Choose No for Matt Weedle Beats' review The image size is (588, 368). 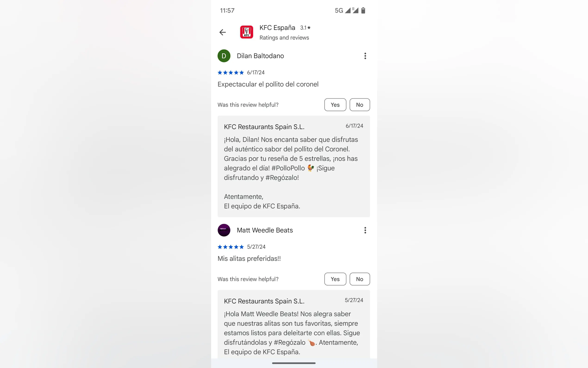360,279
